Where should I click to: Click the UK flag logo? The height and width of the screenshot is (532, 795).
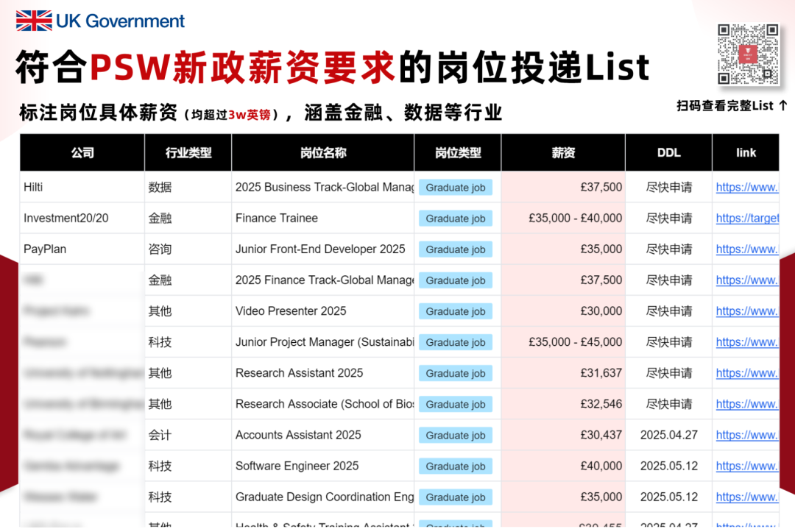(34, 21)
